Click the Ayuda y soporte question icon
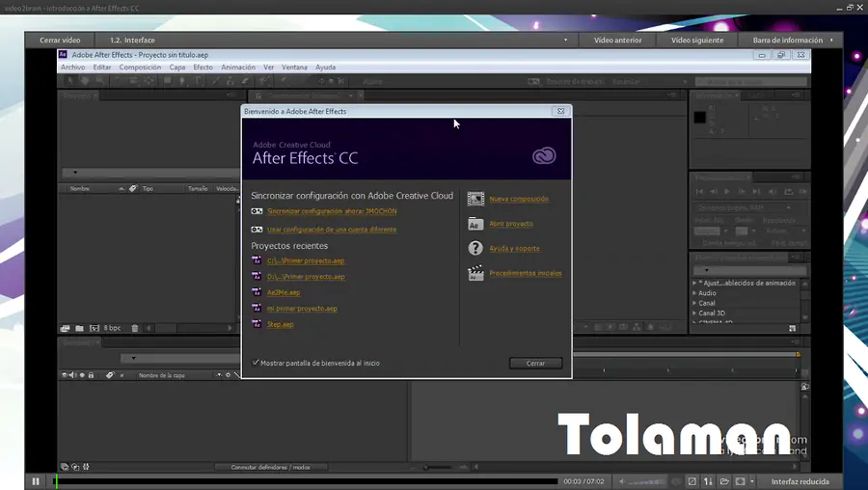This screenshot has width=868, height=490. click(x=475, y=248)
